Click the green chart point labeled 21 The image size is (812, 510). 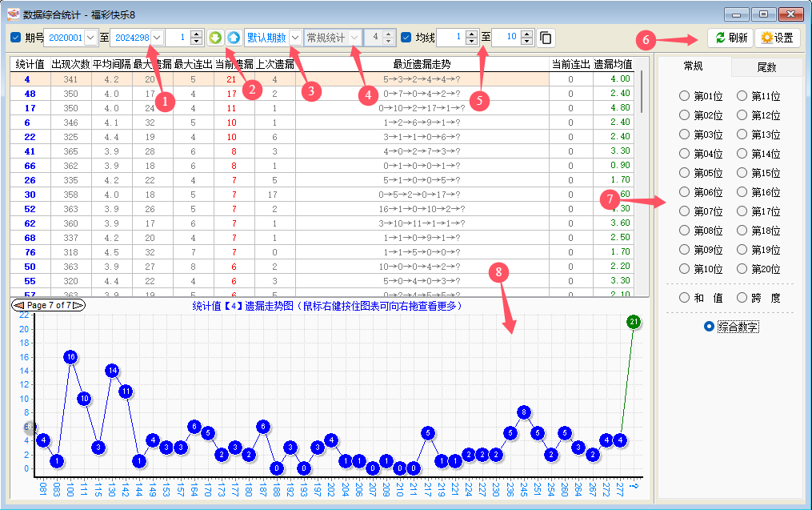pyautogui.click(x=634, y=322)
